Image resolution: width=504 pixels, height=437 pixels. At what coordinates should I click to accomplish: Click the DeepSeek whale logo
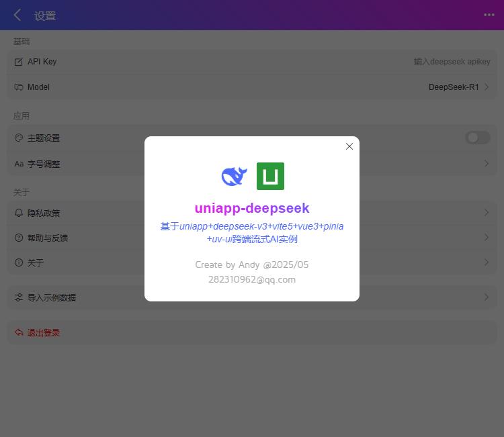pos(235,177)
